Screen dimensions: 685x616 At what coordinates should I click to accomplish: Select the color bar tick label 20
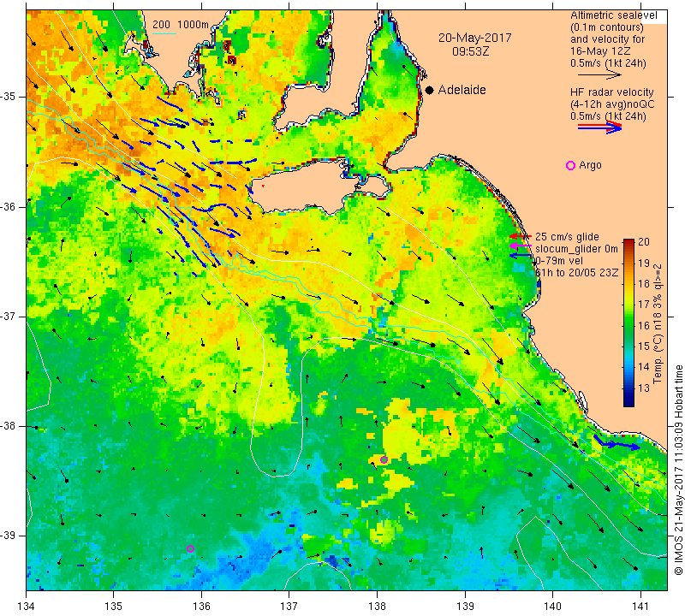[644, 242]
